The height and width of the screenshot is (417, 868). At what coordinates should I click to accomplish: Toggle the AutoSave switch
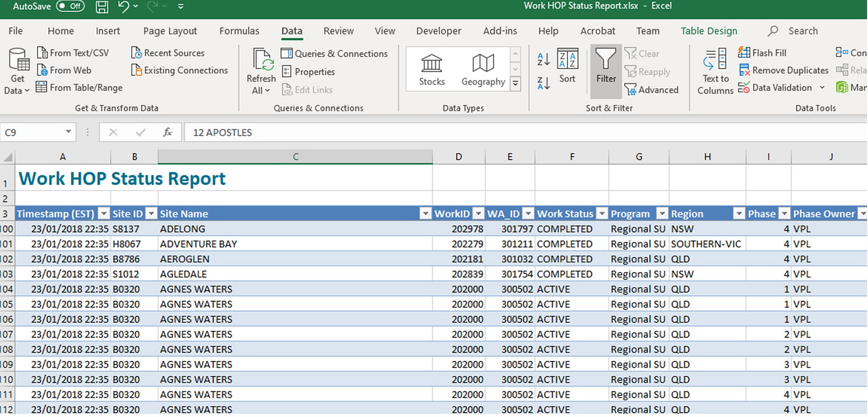point(70,6)
